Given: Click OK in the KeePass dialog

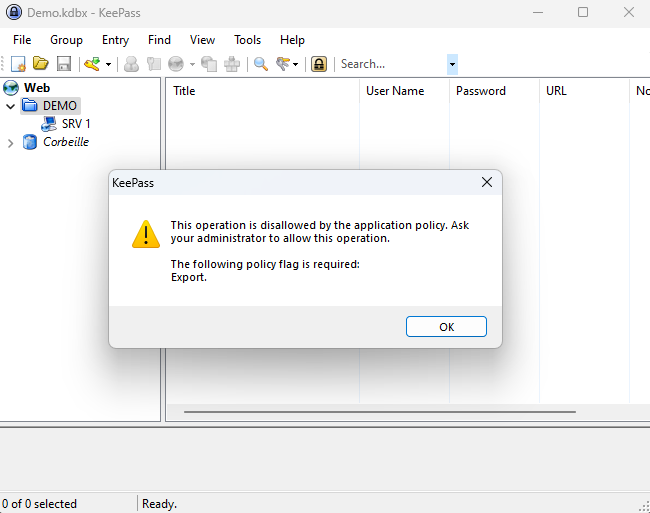Looking at the screenshot, I should (x=446, y=327).
